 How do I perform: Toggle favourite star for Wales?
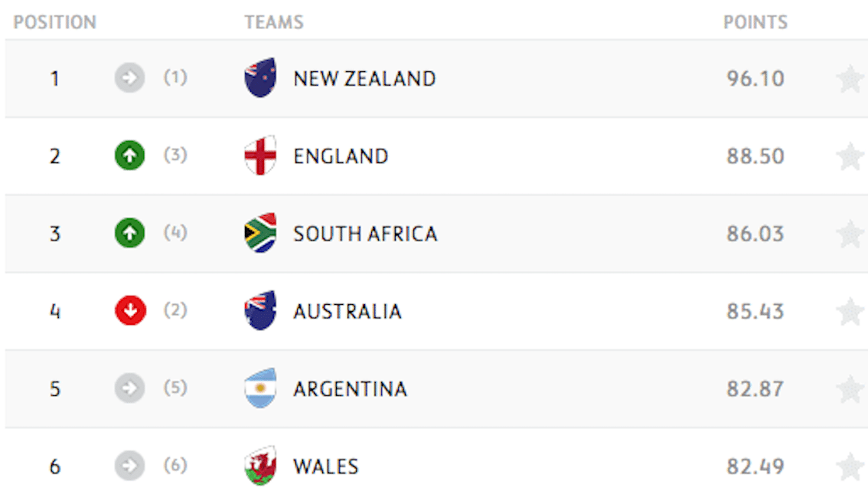(x=850, y=466)
